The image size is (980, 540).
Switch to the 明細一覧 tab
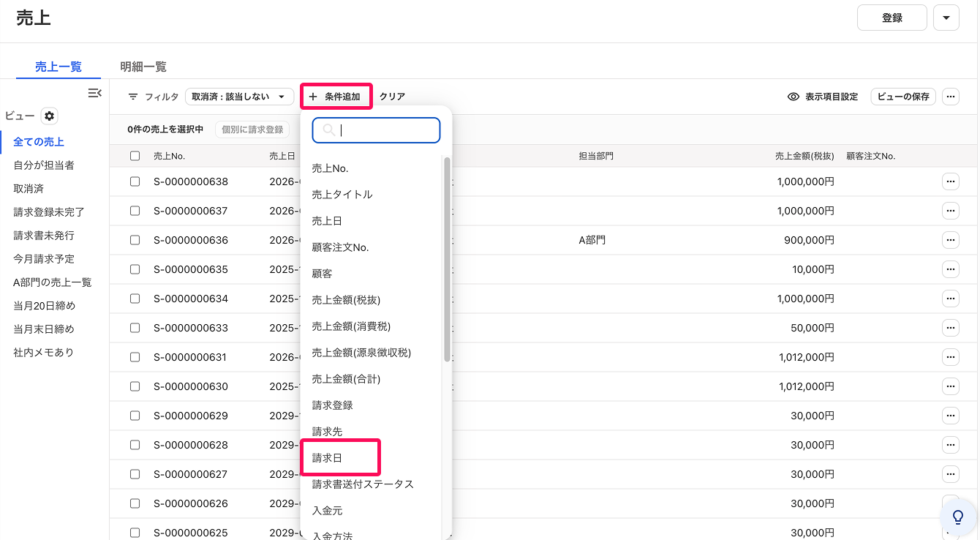[143, 67]
